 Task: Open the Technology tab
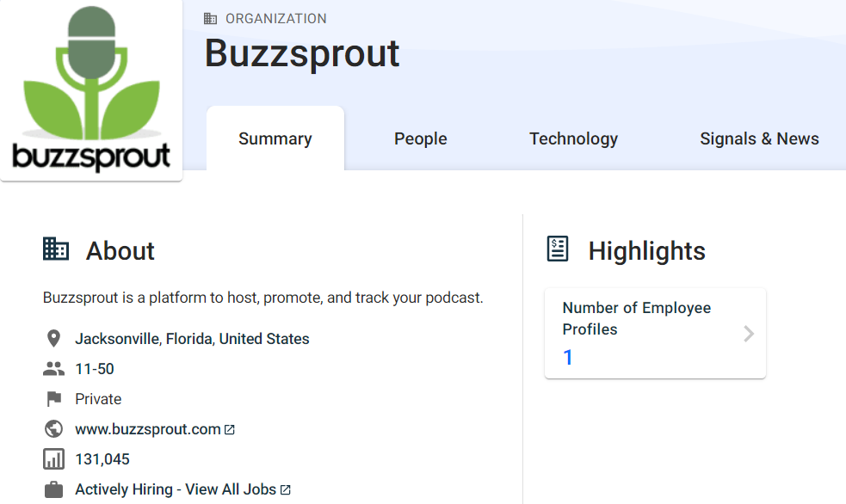[x=573, y=138]
